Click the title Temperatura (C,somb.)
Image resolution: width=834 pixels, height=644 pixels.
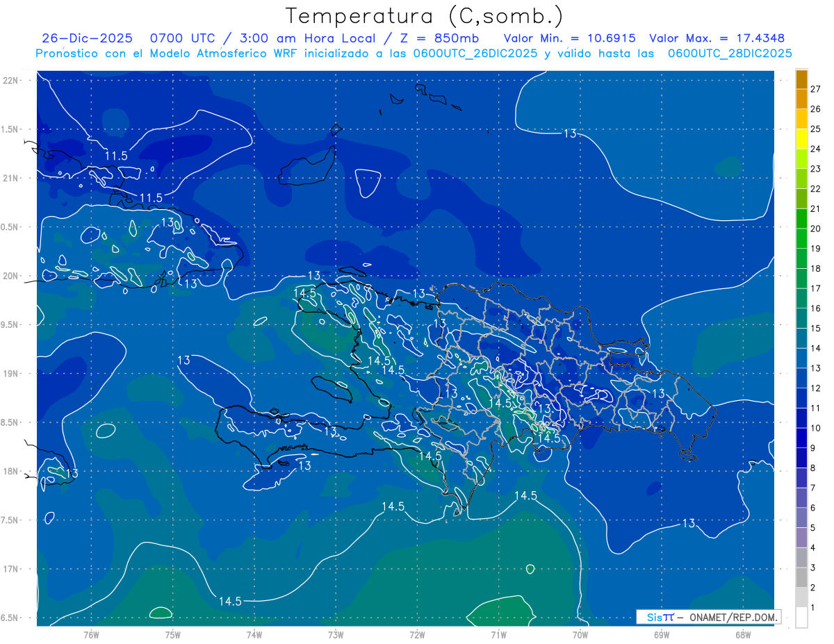[x=424, y=16]
